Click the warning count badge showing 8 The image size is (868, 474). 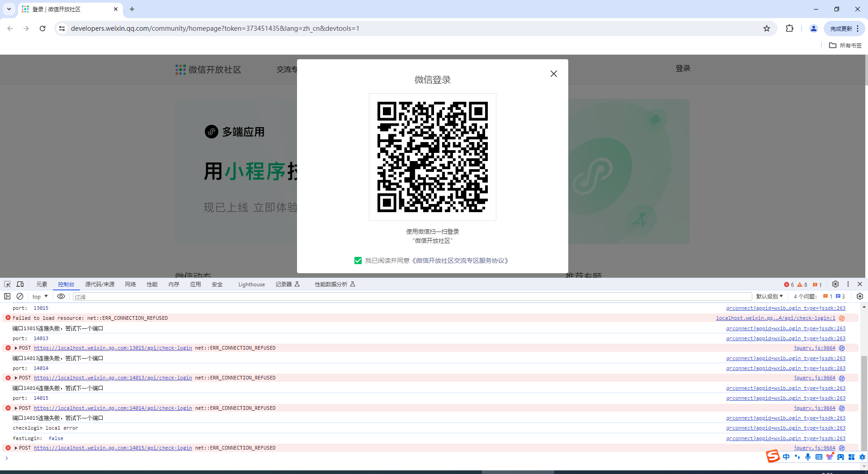pos(802,284)
